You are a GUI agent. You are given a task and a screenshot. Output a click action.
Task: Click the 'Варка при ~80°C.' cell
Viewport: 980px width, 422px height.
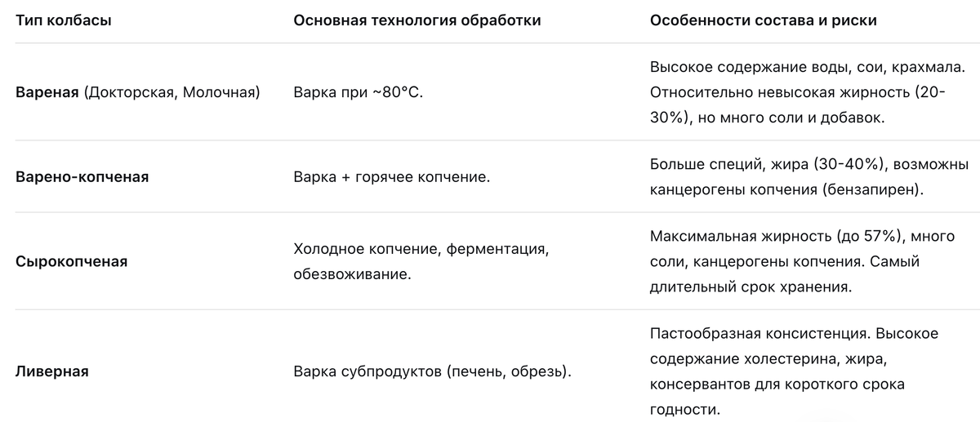358,93
